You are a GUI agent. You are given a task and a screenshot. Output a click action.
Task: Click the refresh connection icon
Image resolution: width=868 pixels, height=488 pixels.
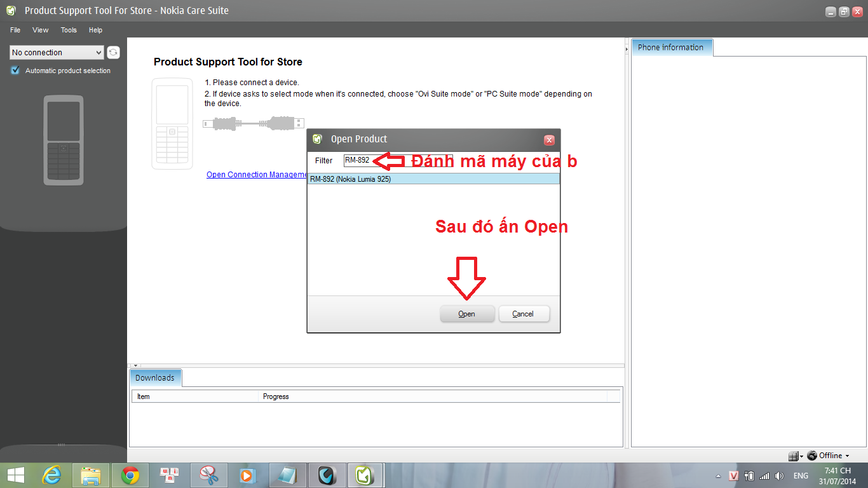[x=113, y=53]
